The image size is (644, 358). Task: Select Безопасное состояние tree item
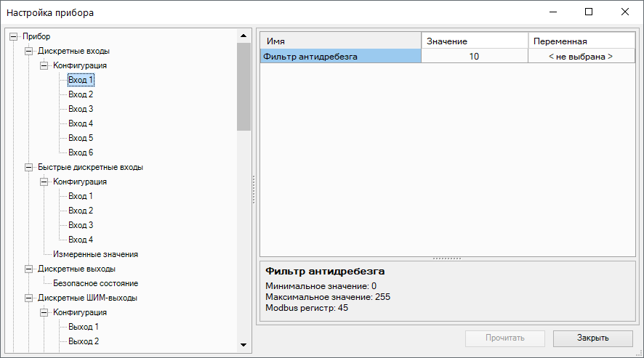95,283
